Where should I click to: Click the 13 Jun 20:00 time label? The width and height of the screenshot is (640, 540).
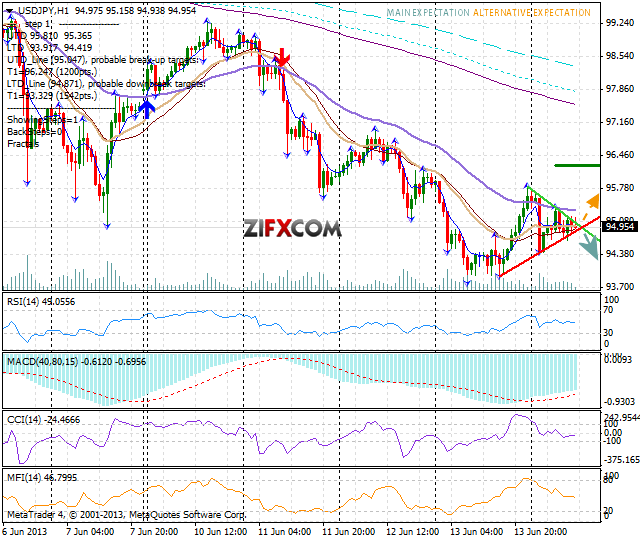[x=540, y=531]
